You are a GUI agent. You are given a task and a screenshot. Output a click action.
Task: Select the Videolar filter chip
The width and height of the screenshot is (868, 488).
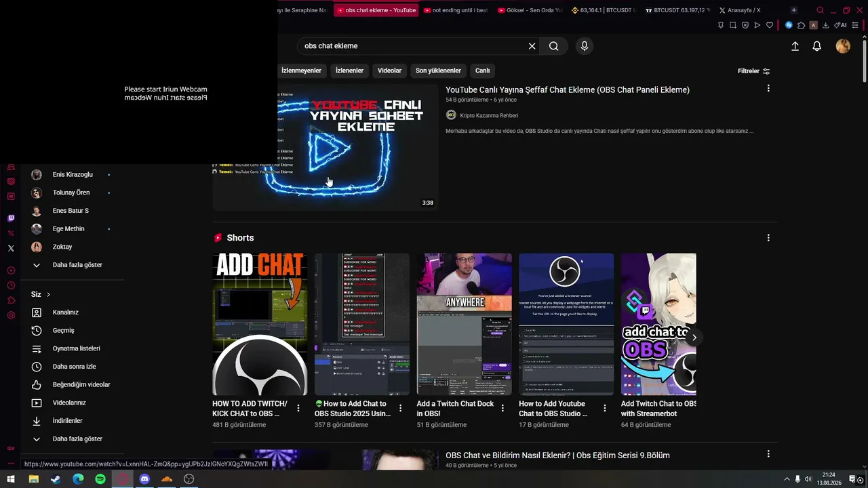coord(389,70)
